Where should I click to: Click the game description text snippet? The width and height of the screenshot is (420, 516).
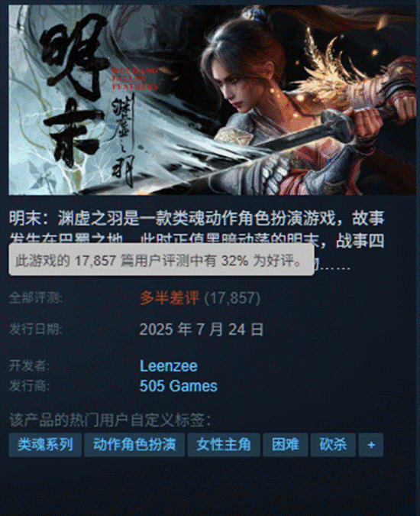(196, 241)
